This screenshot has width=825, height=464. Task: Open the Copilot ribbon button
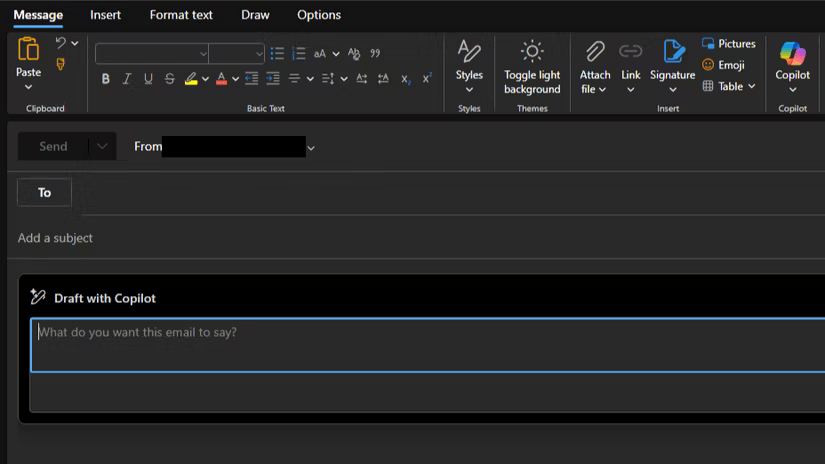(792, 66)
